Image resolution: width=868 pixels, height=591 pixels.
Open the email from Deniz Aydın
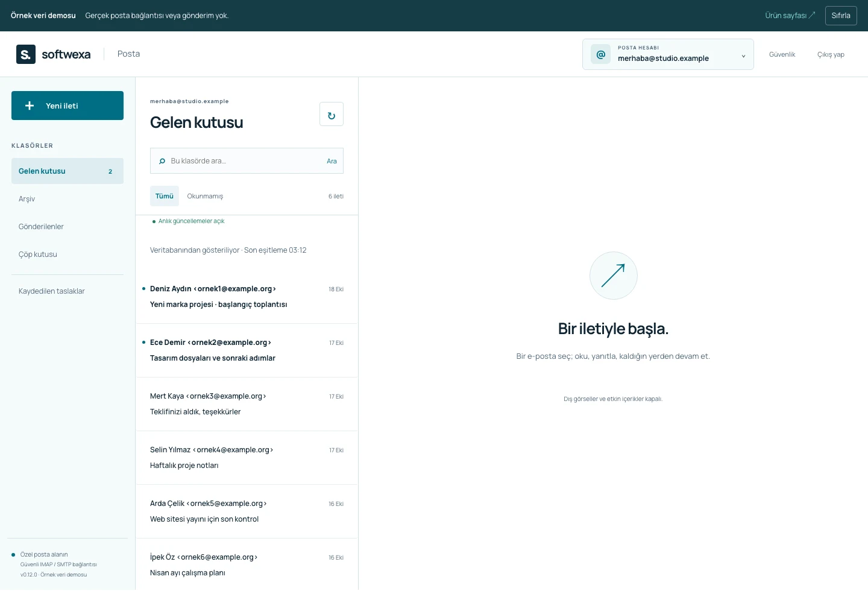coord(247,297)
